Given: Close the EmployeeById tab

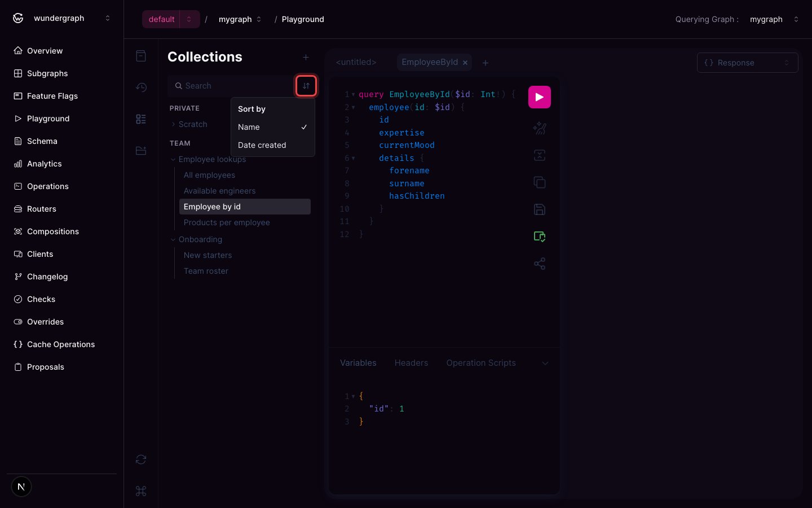Looking at the screenshot, I should click(x=465, y=63).
